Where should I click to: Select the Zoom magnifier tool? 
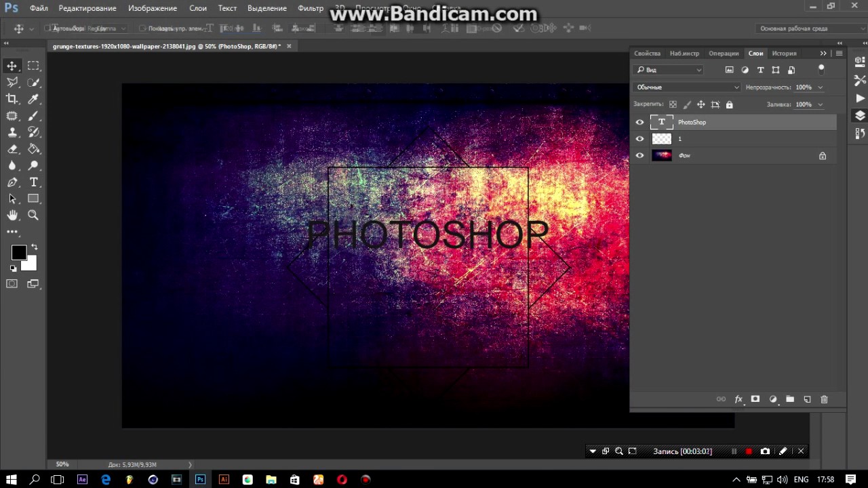[33, 215]
